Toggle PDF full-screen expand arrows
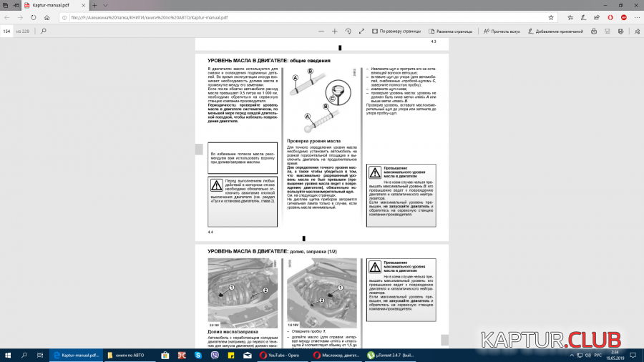 point(361,31)
